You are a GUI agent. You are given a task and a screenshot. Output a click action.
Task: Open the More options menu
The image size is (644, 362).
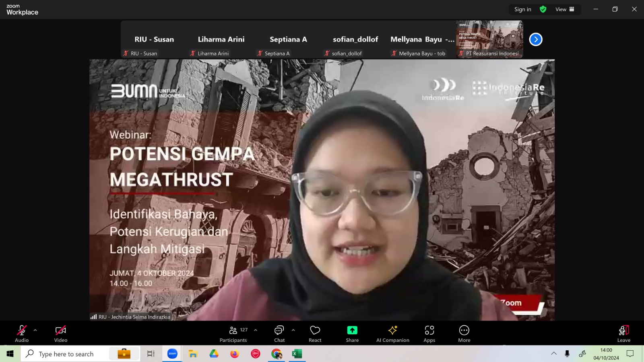click(464, 334)
